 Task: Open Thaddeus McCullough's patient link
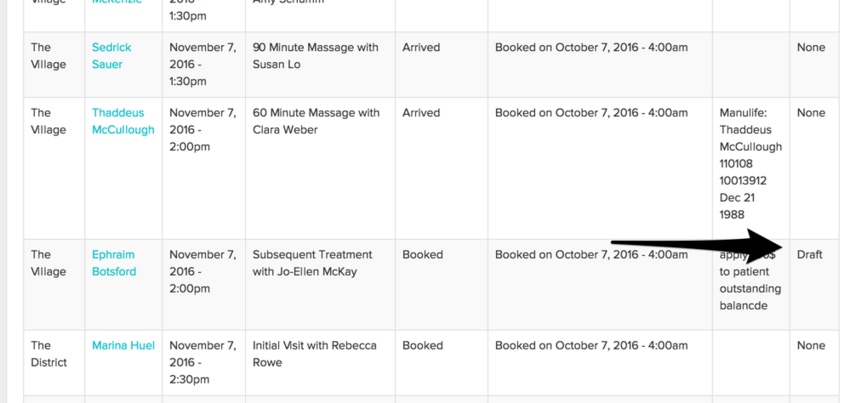123,121
